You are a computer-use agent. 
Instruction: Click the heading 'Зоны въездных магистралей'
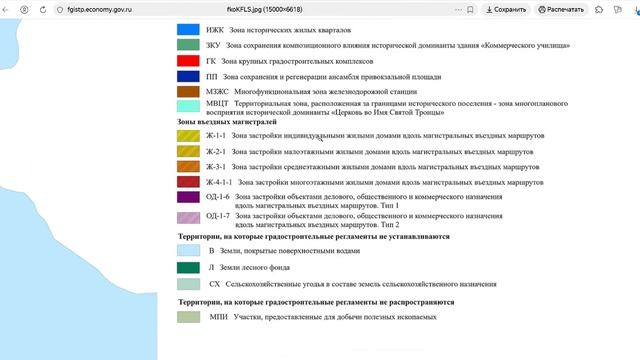[x=227, y=122]
